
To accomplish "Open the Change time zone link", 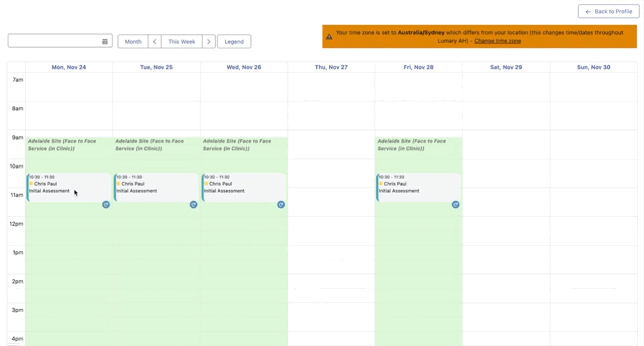I will pos(497,41).
